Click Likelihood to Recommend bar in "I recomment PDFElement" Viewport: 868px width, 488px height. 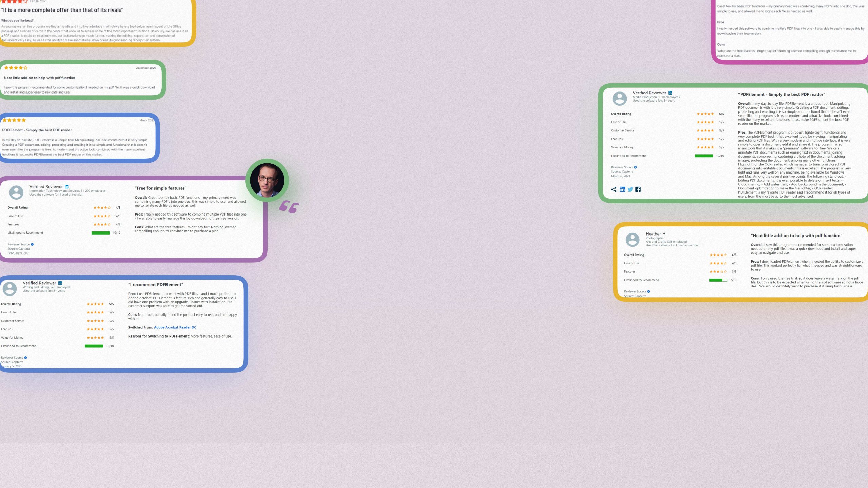tap(94, 346)
